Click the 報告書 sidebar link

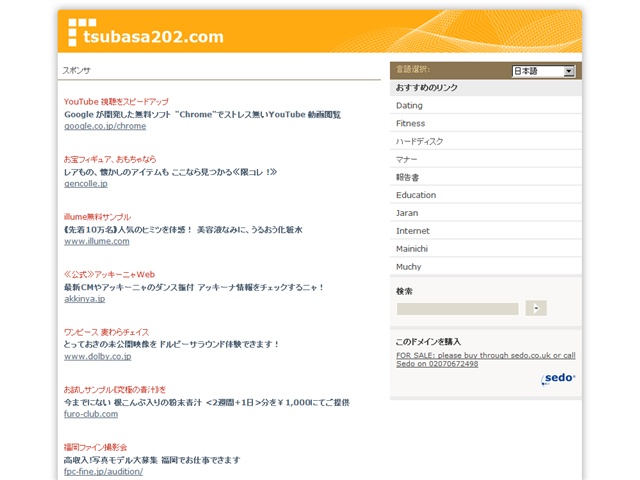(x=407, y=177)
